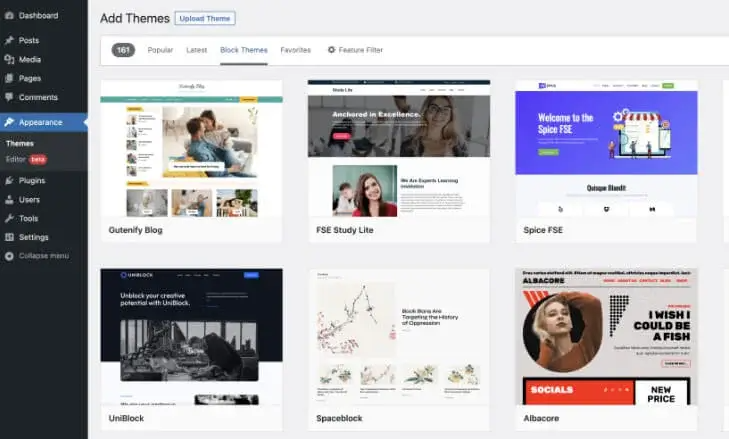Click the Plugins plug icon

[x=9, y=180]
